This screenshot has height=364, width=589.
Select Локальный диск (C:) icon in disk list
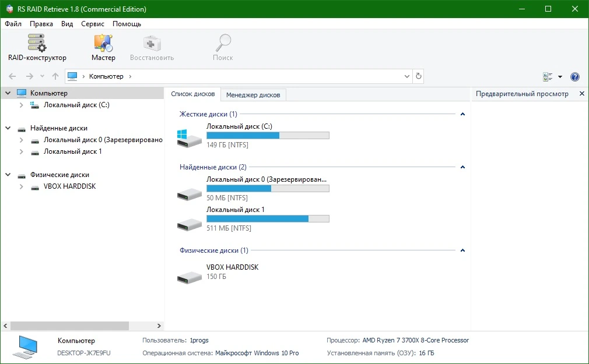click(190, 138)
